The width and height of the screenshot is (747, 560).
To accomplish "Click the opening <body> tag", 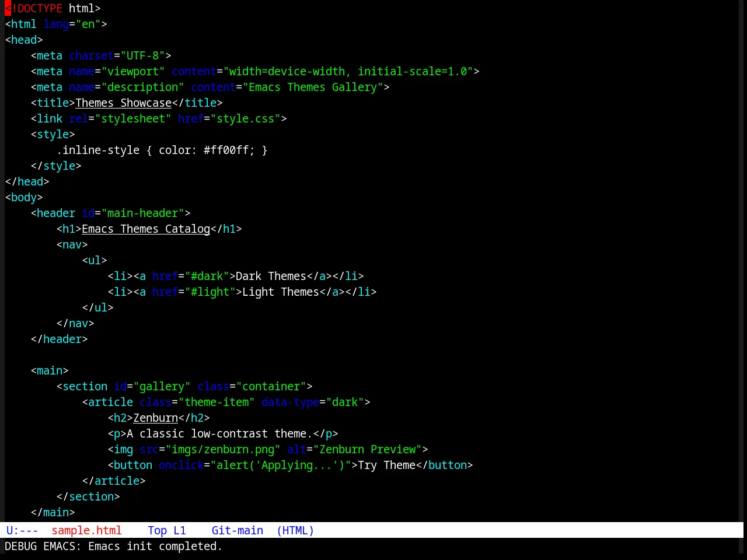I will [24, 197].
